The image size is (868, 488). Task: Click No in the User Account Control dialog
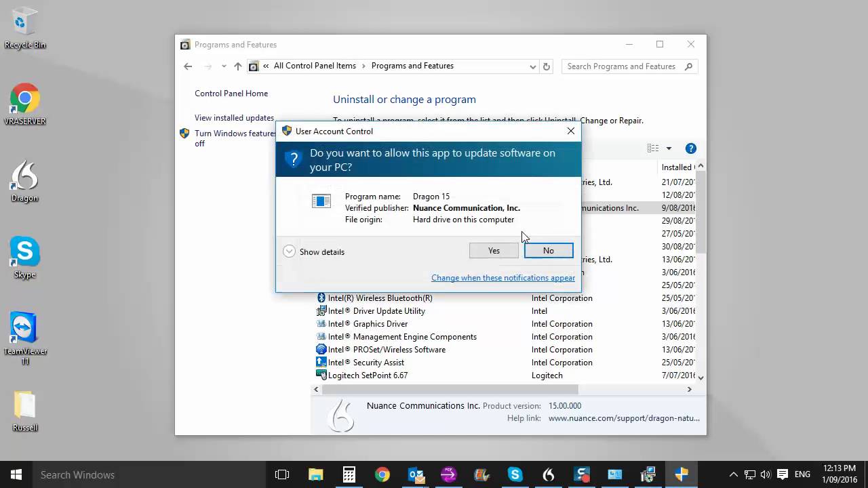click(x=549, y=251)
